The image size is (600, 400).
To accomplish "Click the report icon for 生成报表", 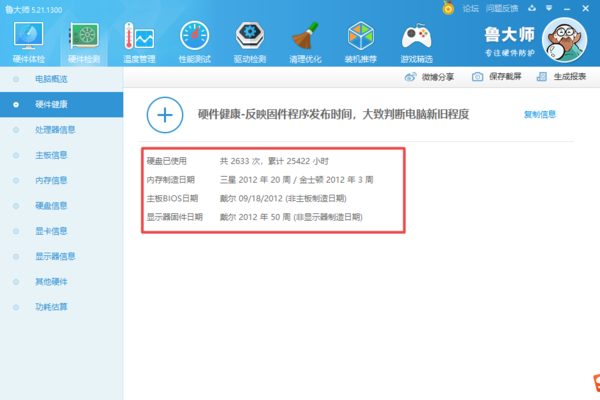I will (542, 77).
